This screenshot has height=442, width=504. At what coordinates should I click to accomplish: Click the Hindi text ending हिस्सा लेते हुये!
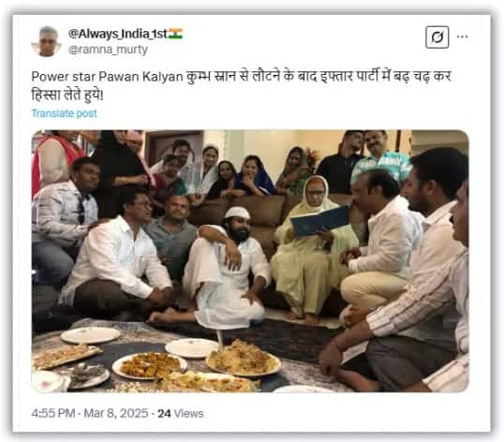(67, 96)
